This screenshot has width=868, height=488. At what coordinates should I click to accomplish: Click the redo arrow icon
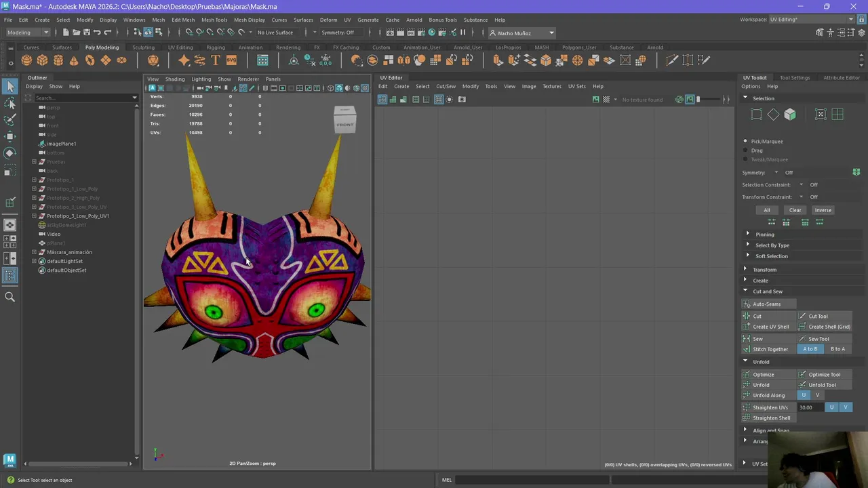click(107, 33)
